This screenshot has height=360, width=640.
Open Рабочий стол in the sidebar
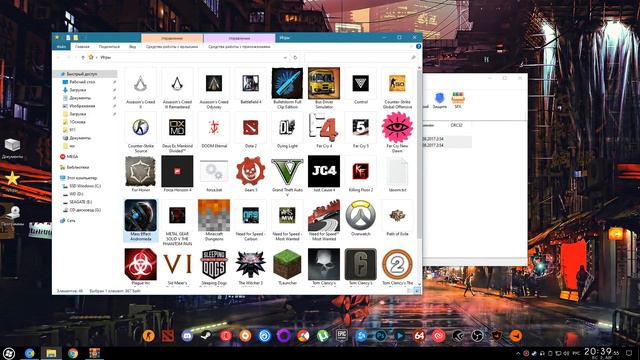pos(82,82)
